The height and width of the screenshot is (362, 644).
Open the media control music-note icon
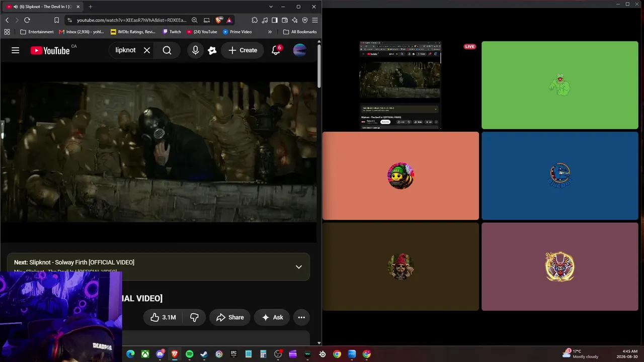click(265, 20)
